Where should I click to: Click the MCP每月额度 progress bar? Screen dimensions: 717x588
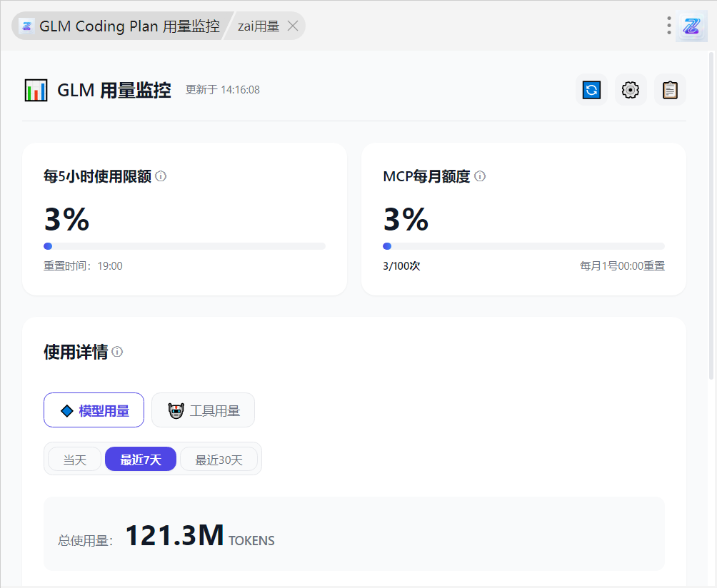523,246
